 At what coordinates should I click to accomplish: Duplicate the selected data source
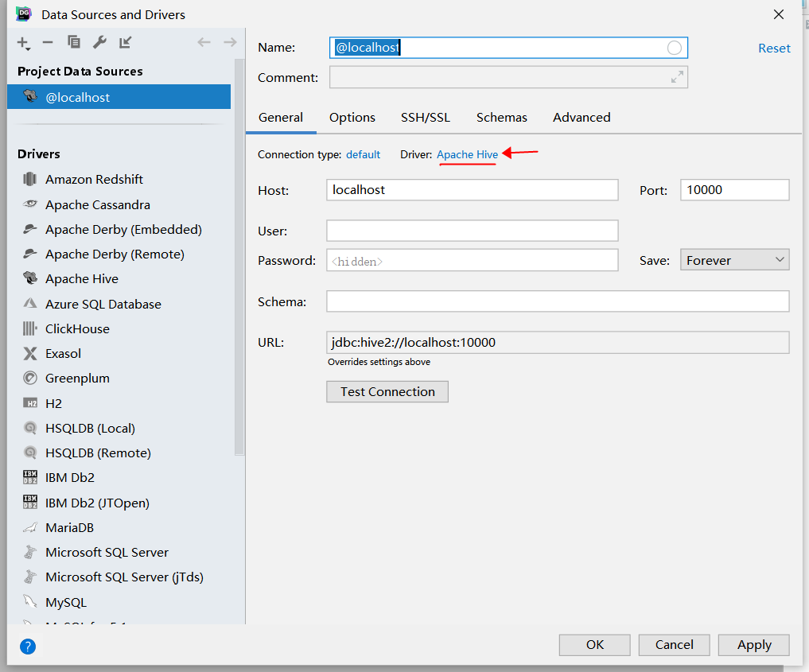[74, 42]
